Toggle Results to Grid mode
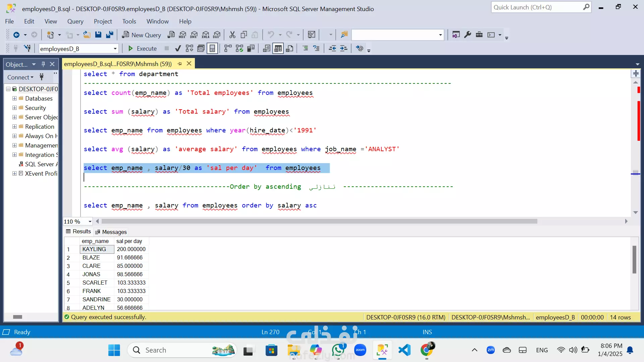Image resolution: width=644 pixels, height=362 pixels. pyautogui.click(x=278, y=49)
